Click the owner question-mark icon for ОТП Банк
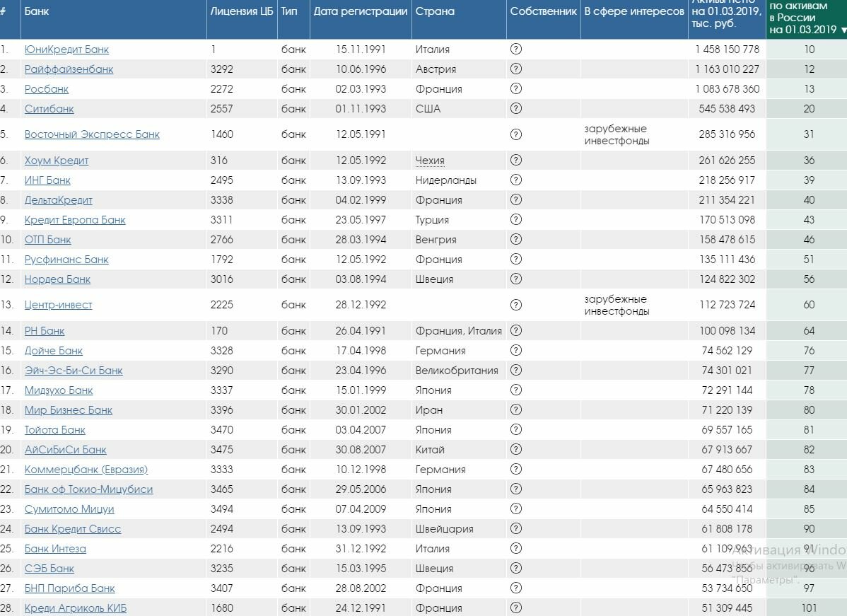This screenshot has width=847, height=616. click(x=516, y=239)
